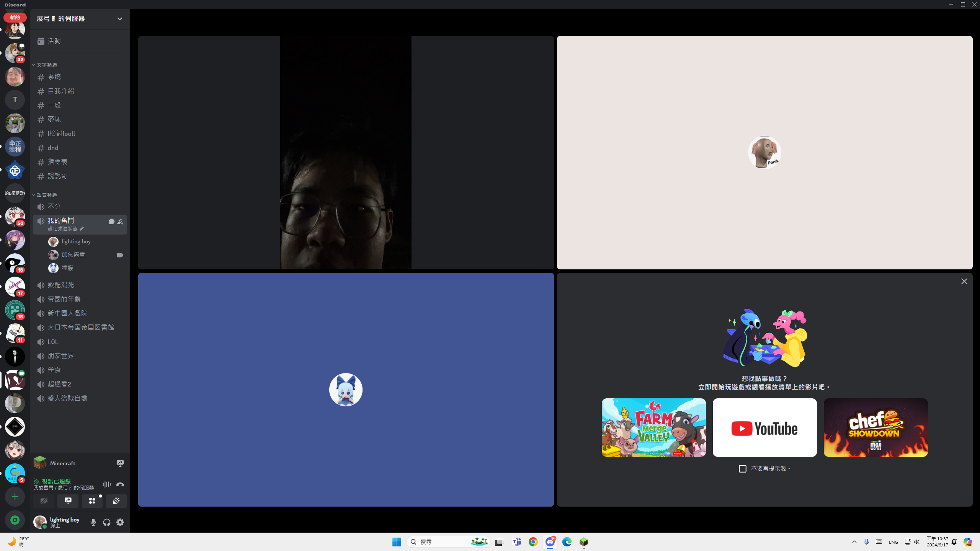
Task: Open chat icon for 我的奮鬥 channel
Action: [x=111, y=222]
